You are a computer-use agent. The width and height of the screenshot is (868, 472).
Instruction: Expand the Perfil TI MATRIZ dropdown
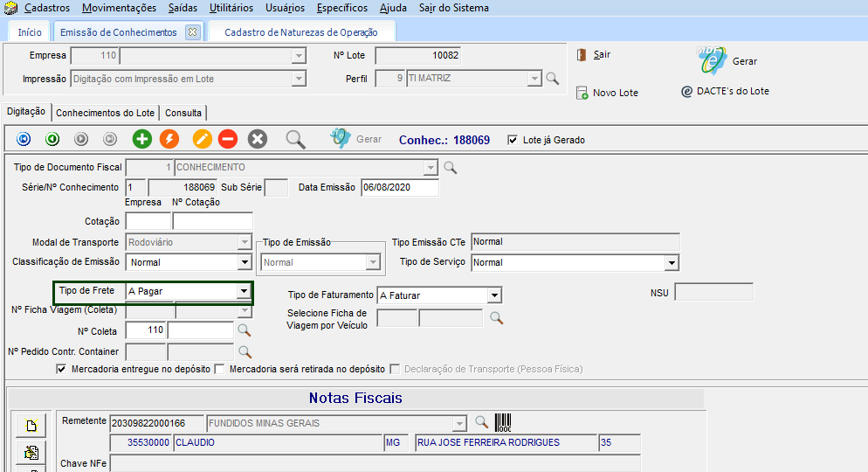[x=534, y=79]
